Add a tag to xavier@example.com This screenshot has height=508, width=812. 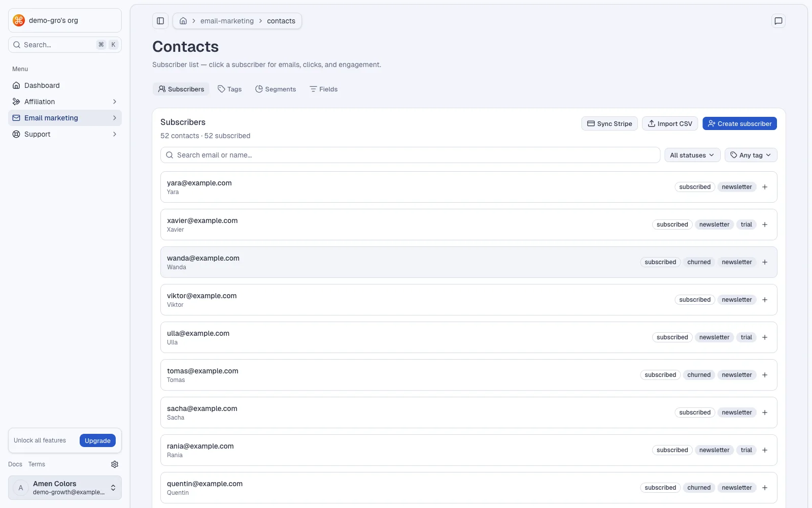click(765, 225)
